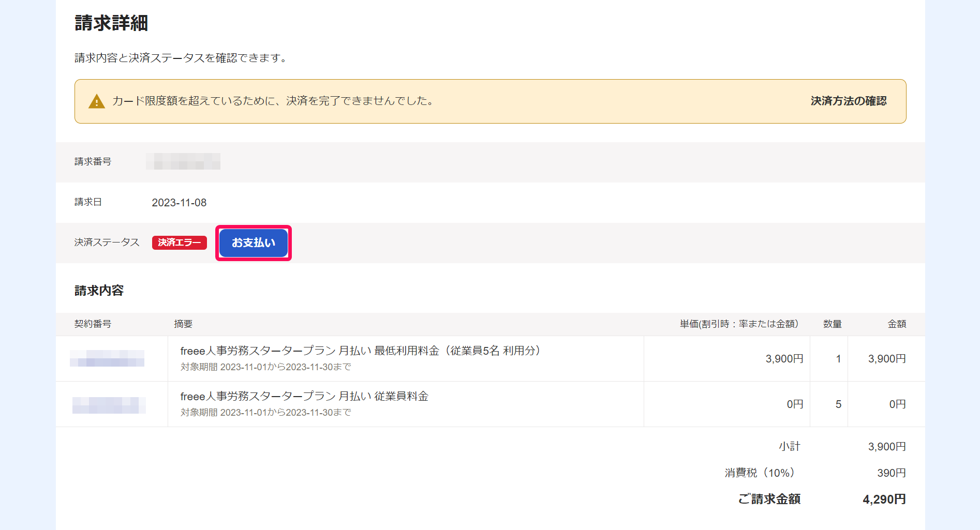Click the 請求詳細 page heading
Screen dimensions: 980x530
(x=111, y=23)
